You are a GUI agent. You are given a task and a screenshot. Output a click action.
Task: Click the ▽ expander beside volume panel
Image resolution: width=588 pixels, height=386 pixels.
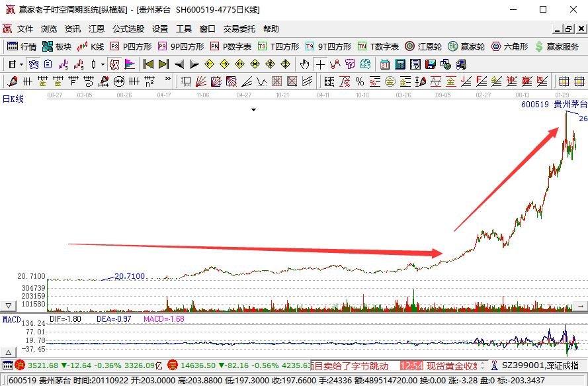[8, 306]
